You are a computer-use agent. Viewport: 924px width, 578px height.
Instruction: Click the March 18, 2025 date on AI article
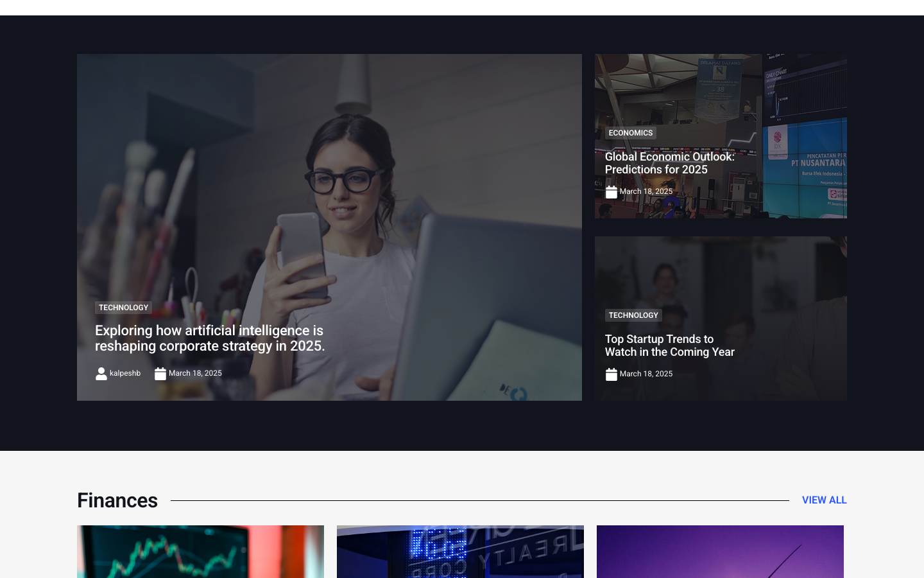(195, 373)
